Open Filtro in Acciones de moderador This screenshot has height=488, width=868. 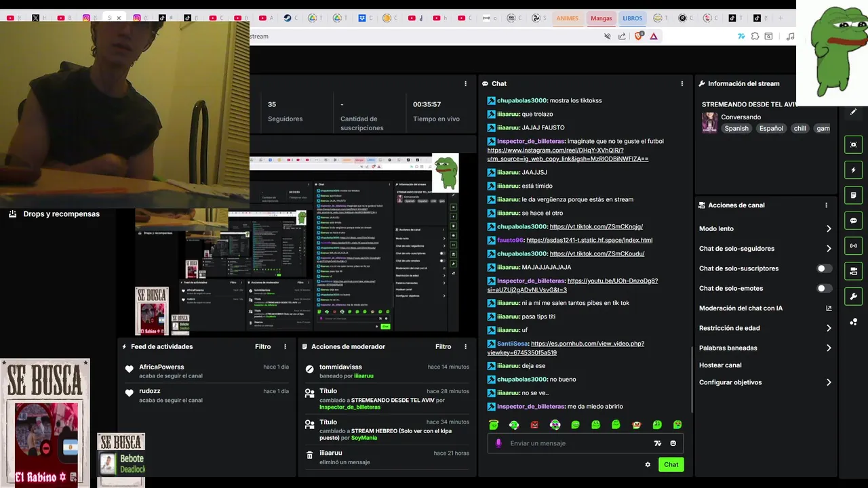pyautogui.click(x=443, y=346)
